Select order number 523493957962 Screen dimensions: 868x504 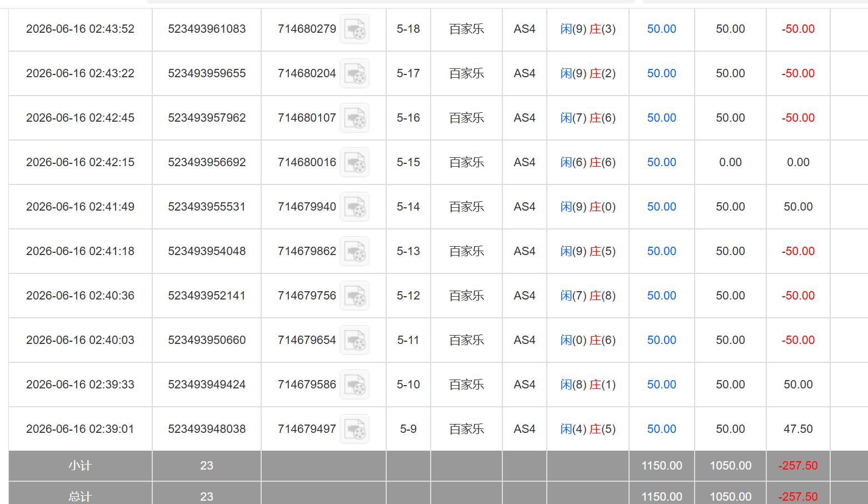pyautogui.click(x=207, y=118)
